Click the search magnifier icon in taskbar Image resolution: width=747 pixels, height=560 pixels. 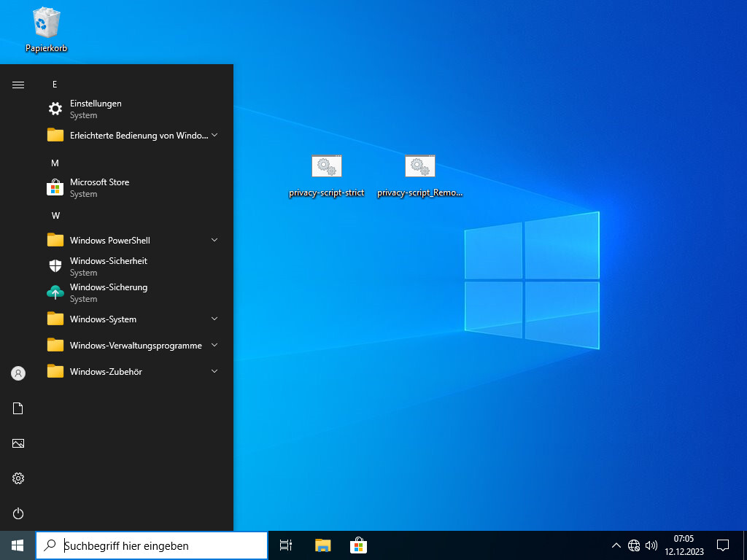click(50, 545)
